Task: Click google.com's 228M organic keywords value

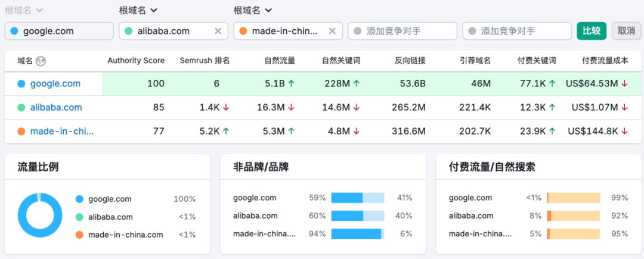Action: 337,84
